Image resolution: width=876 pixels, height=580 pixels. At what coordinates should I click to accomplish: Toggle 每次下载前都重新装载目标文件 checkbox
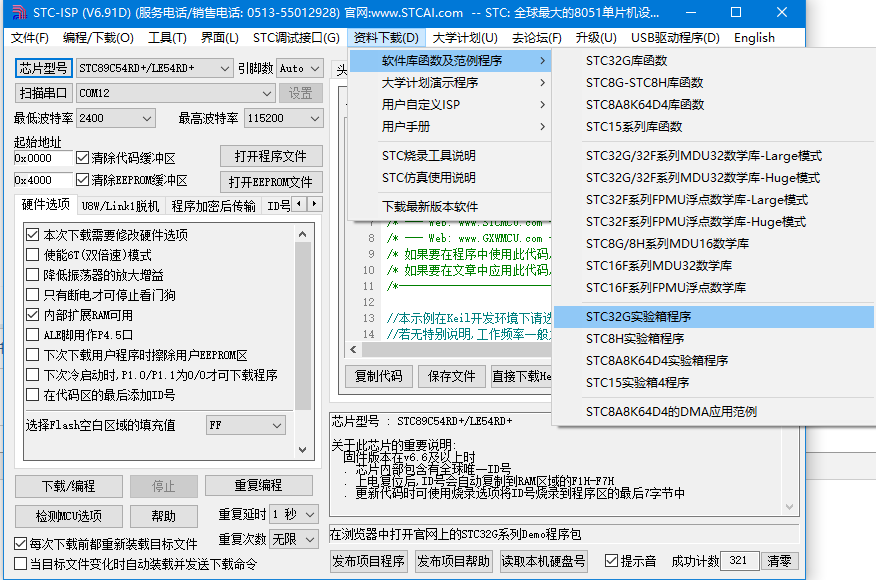click(21, 543)
